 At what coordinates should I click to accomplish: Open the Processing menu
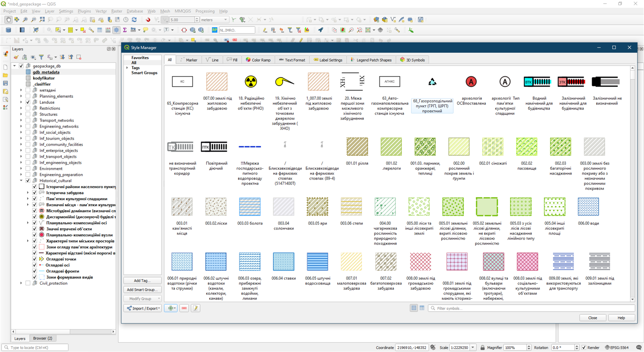pyautogui.click(x=205, y=11)
